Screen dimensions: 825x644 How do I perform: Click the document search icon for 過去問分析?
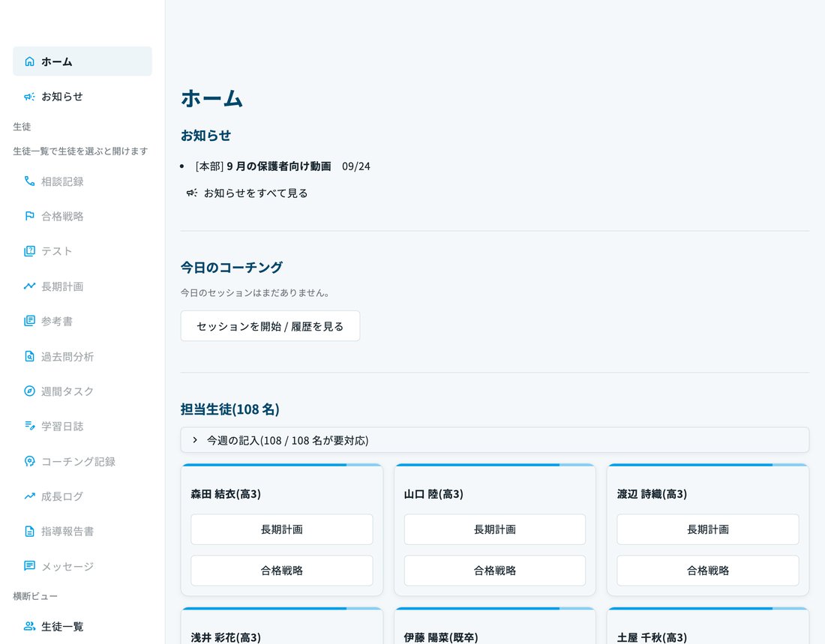pyautogui.click(x=29, y=357)
